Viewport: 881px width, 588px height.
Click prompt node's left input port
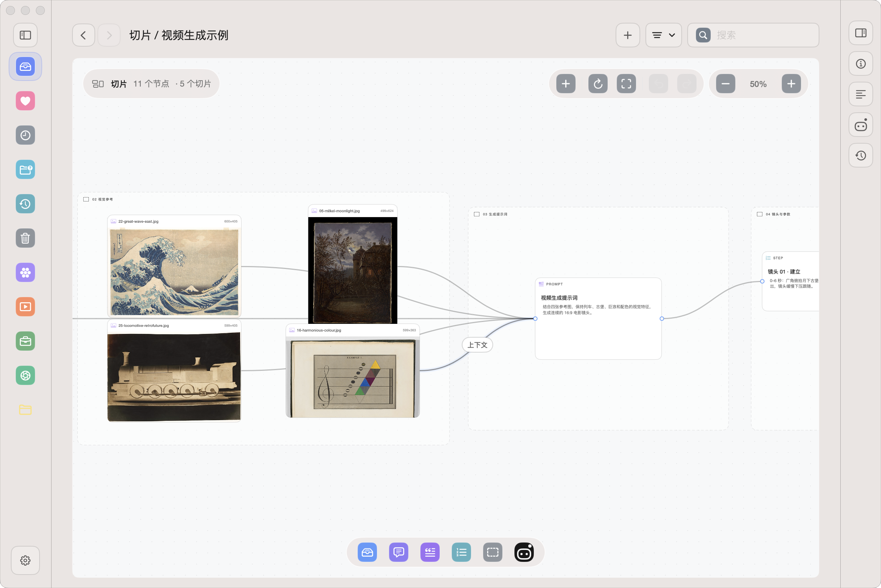pyautogui.click(x=535, y=319)
